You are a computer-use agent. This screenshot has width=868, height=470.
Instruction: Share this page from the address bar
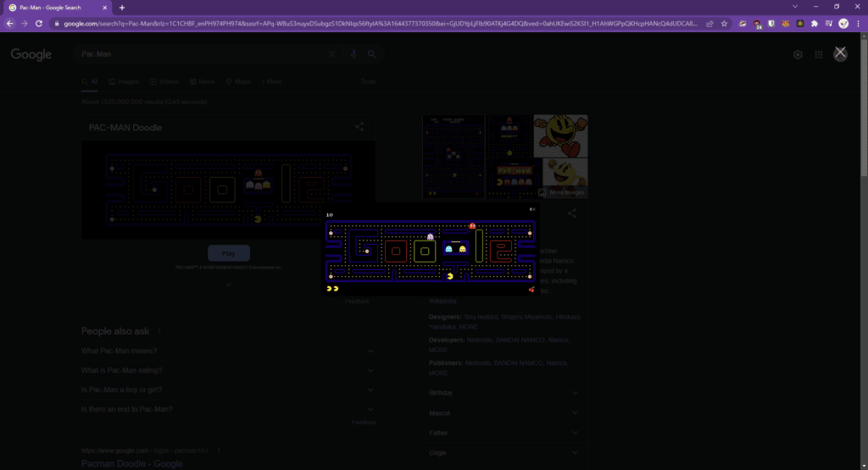[709, 24]
